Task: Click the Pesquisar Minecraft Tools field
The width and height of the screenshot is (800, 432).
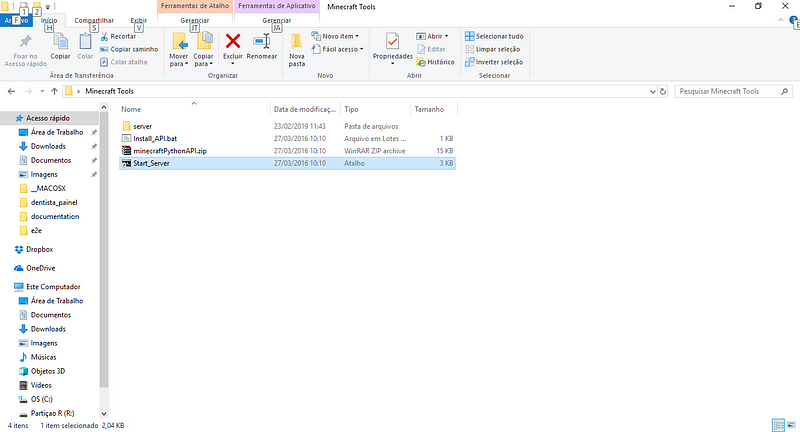Action: point(733,91)
